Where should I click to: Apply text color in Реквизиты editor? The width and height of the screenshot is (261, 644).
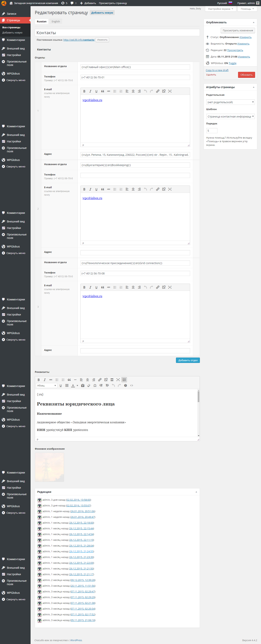[x=73, y=385]
